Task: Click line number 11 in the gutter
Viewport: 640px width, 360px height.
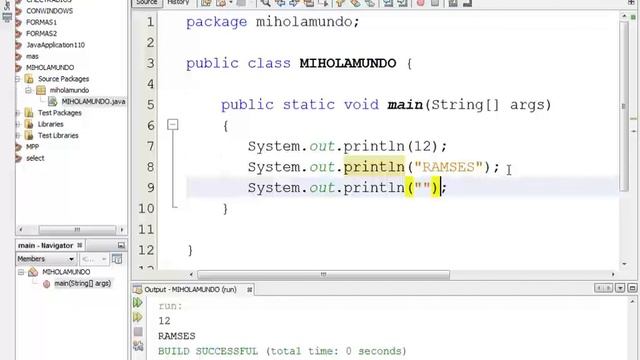Action: click(x=147, y=229)
